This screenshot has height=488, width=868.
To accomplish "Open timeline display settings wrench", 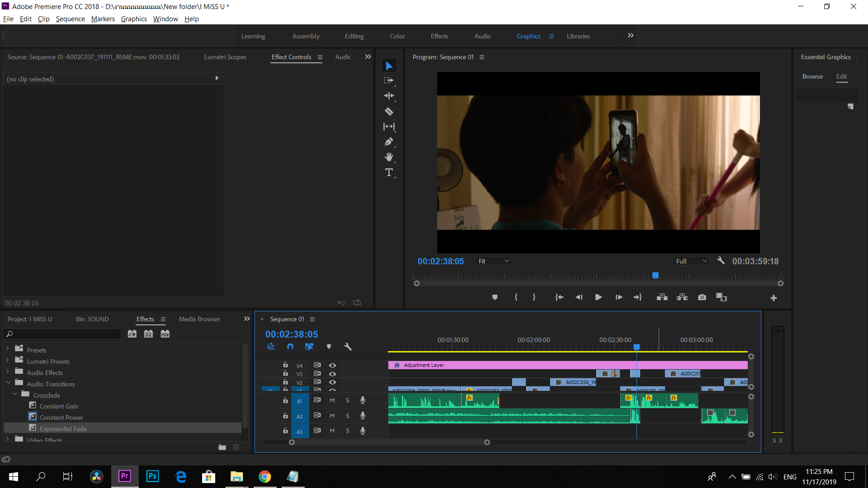I will pyautogui.click(x=348, y=347).
